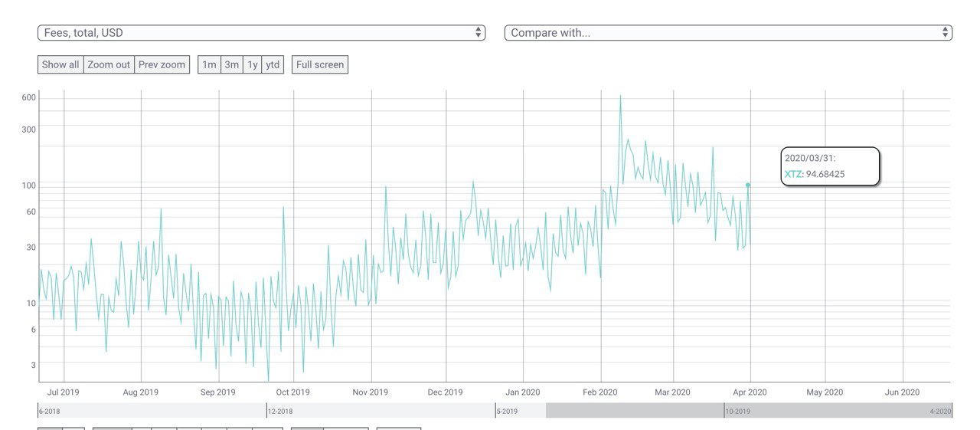Jump to 10-2019 in the range bar
Screen dimensions: 980x430
[x=738, y=412]
